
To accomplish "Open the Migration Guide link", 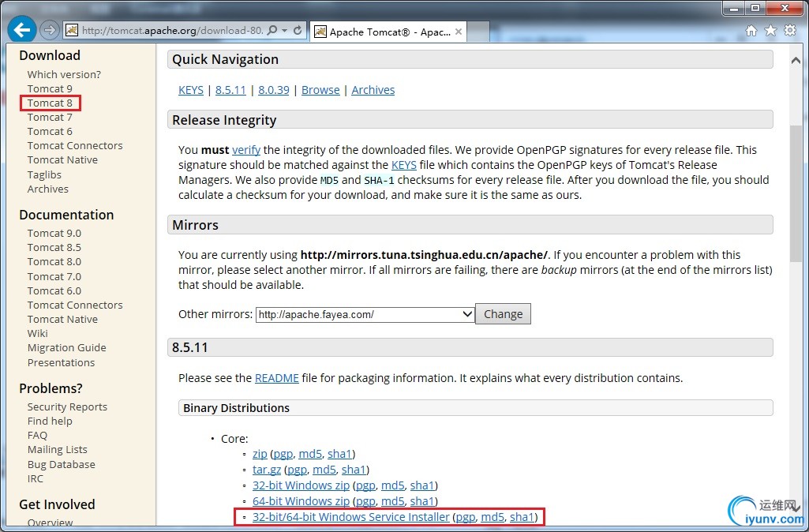I will click(66, 348).
